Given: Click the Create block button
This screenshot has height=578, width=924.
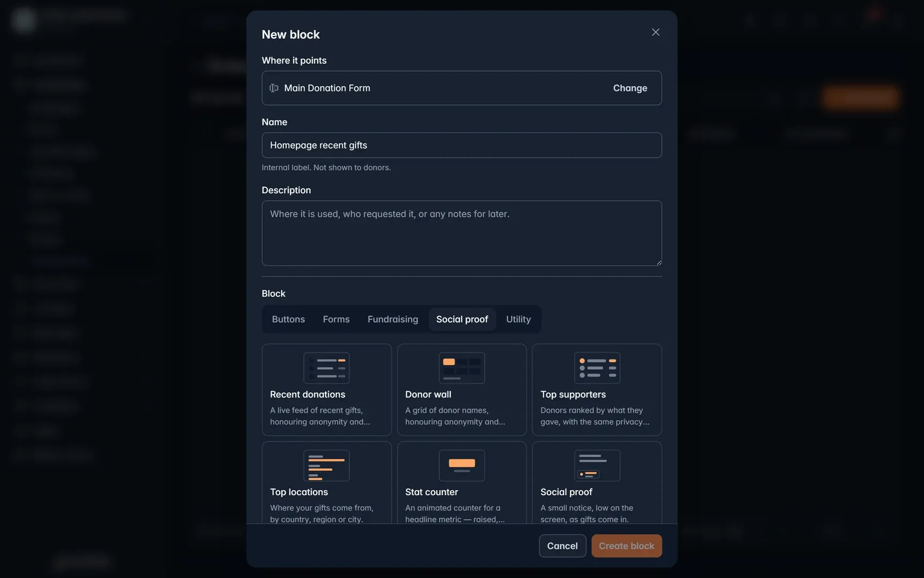Looking at the screenshot, I should click(626, 546).
